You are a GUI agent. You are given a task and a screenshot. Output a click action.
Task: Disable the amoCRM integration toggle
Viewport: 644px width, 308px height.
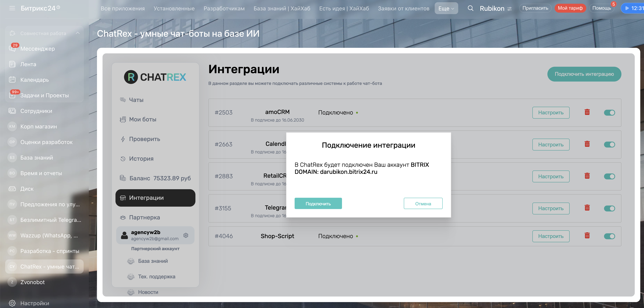[609, 113]
